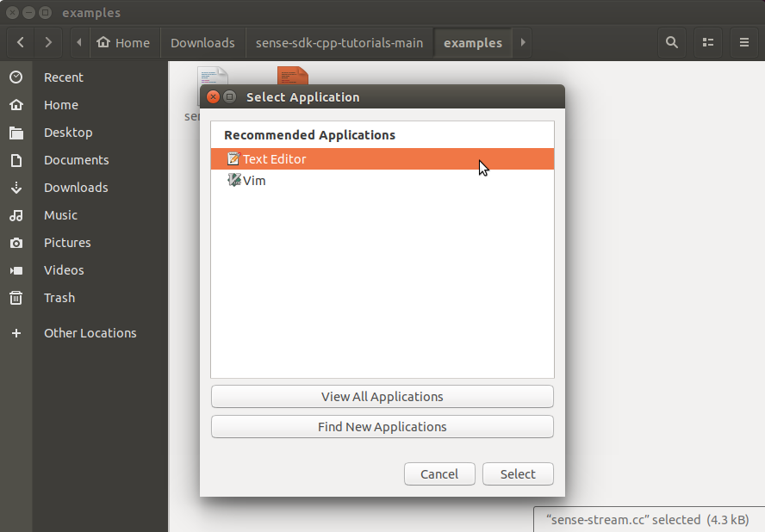
Task: Open sense-sdk-cpp-tutorials-main breadcrumb
Action: pyautogui.click(x=339, y=42)
